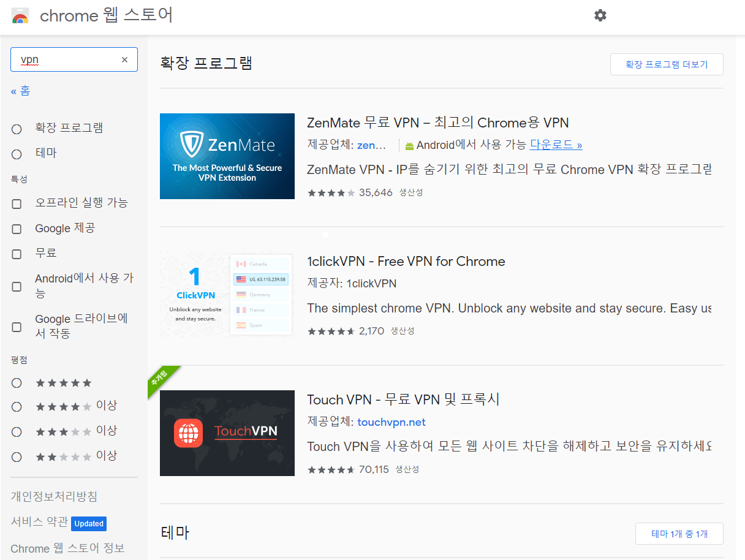
Task: Click the Chrome Web Store logo icon
Action: click(20, 16)
